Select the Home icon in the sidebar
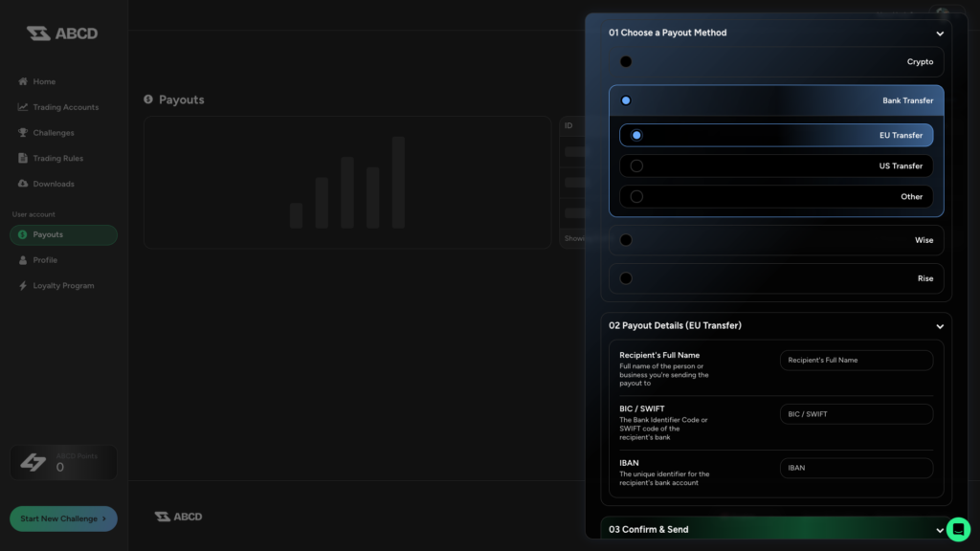The height and width of the screenshot is (551, 980). pos(21,81)
